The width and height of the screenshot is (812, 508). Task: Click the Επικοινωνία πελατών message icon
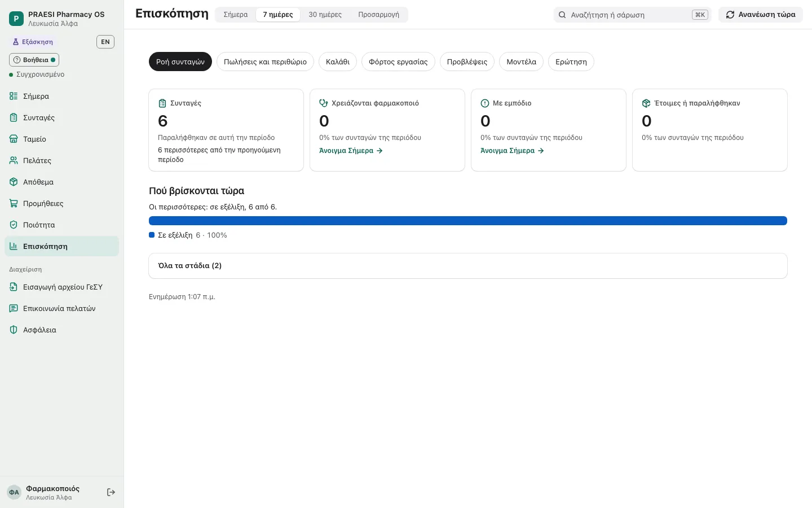14,308
